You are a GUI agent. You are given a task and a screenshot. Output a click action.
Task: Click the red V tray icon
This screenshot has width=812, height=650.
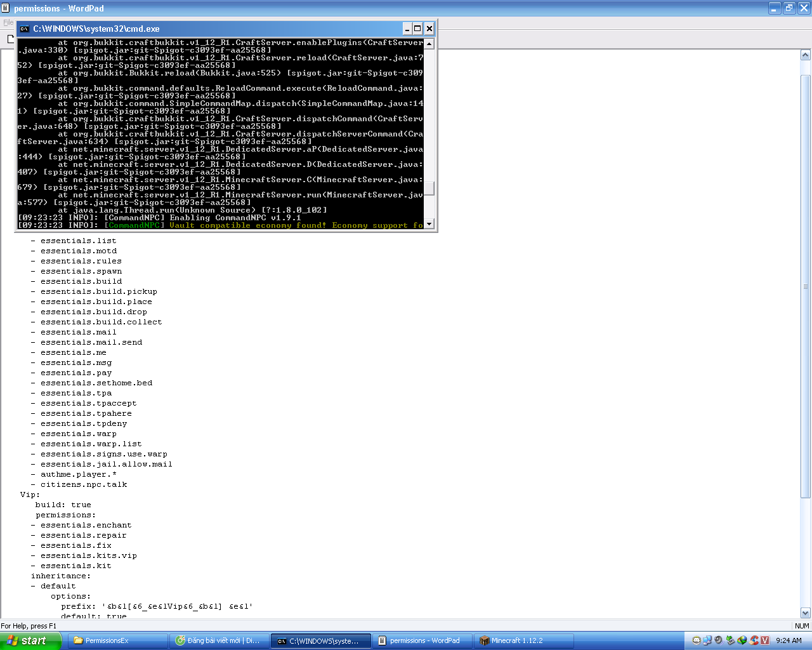tap(765, 640)
